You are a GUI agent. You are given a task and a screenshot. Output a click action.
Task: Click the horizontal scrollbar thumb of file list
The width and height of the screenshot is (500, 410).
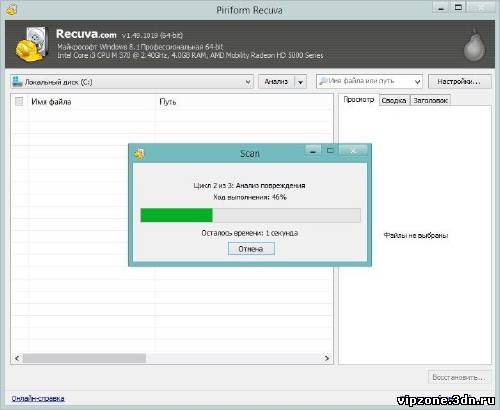pos(84,358)
